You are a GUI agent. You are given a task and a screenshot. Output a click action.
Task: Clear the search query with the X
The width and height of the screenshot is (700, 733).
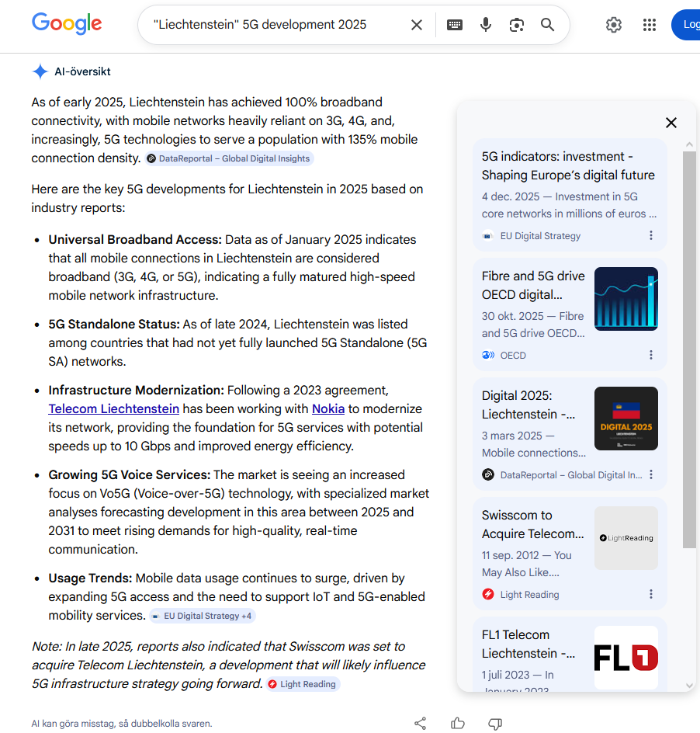click(x=417, y=25)
